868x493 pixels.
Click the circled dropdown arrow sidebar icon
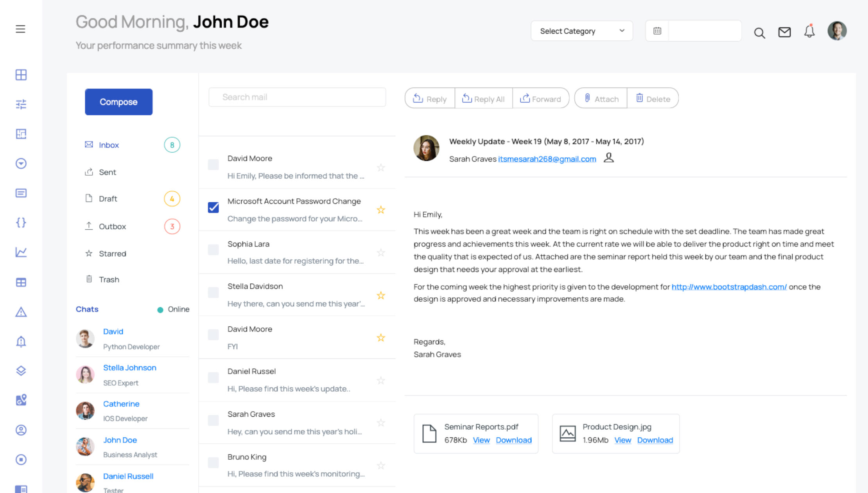(x=21, y=164)
